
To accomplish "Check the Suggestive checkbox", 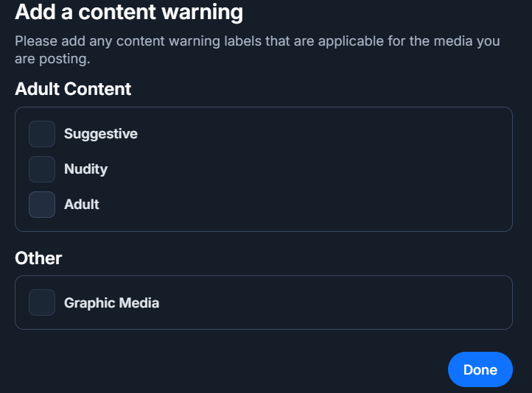I will pos(42,134).
